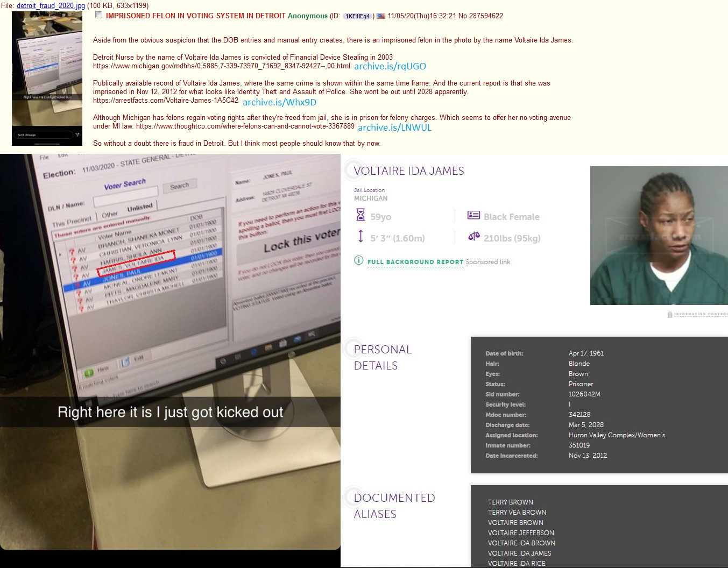
Task: Switch to the This Precinct tab
Action: point(72,222)
